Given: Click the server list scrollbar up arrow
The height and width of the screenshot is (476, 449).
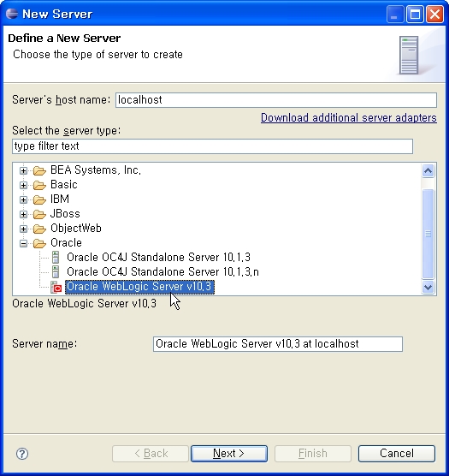Looking at the screenshot, I should pos(428,170).
